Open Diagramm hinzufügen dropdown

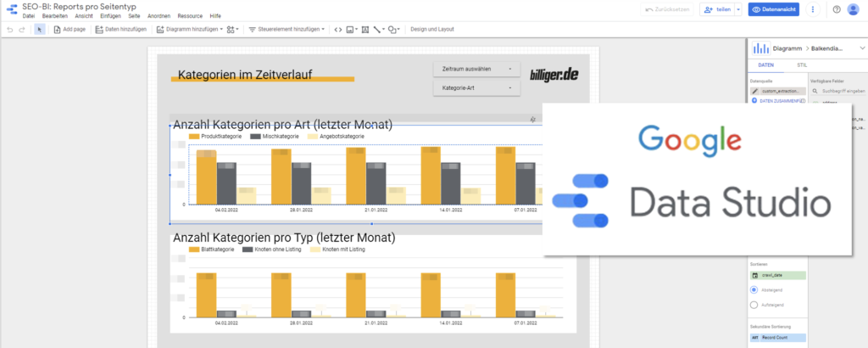(190, 30)
